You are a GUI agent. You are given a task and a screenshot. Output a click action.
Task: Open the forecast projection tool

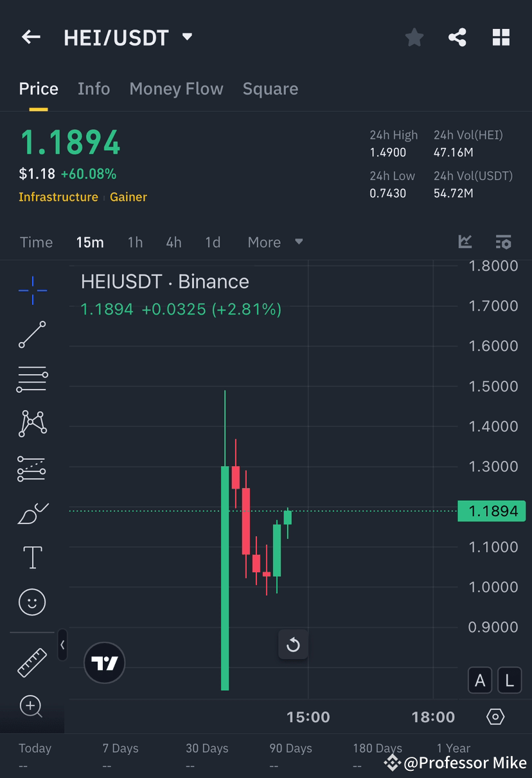coord(32,468)
